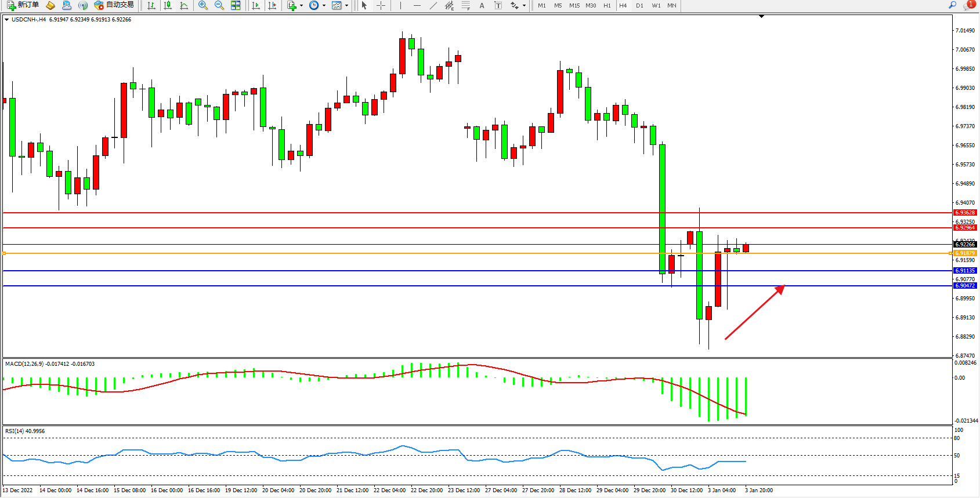The image size is (980, 498).
Task: Switch chart to line chart mode
Action: tap(184, 5)
